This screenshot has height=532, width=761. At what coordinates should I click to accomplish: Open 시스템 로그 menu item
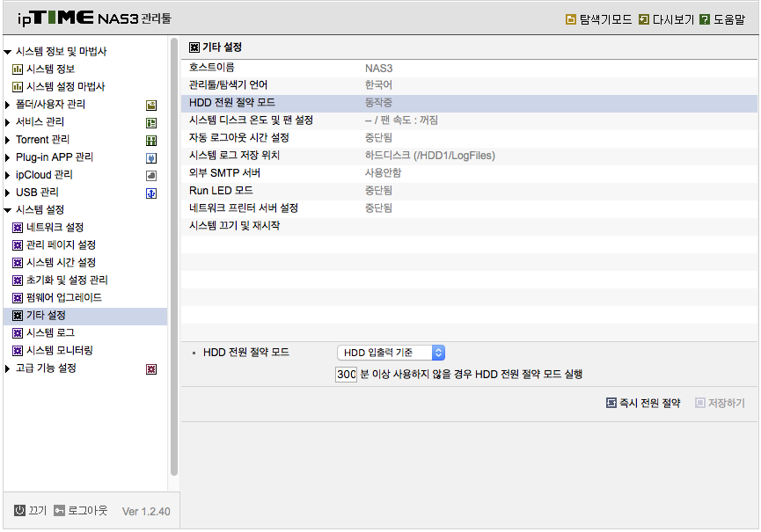[x=50, y=332]
